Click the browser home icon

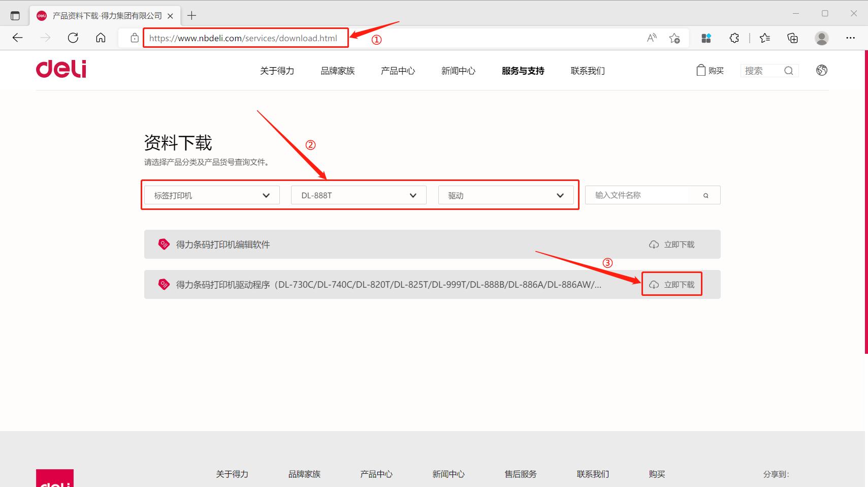click(100, 38)
